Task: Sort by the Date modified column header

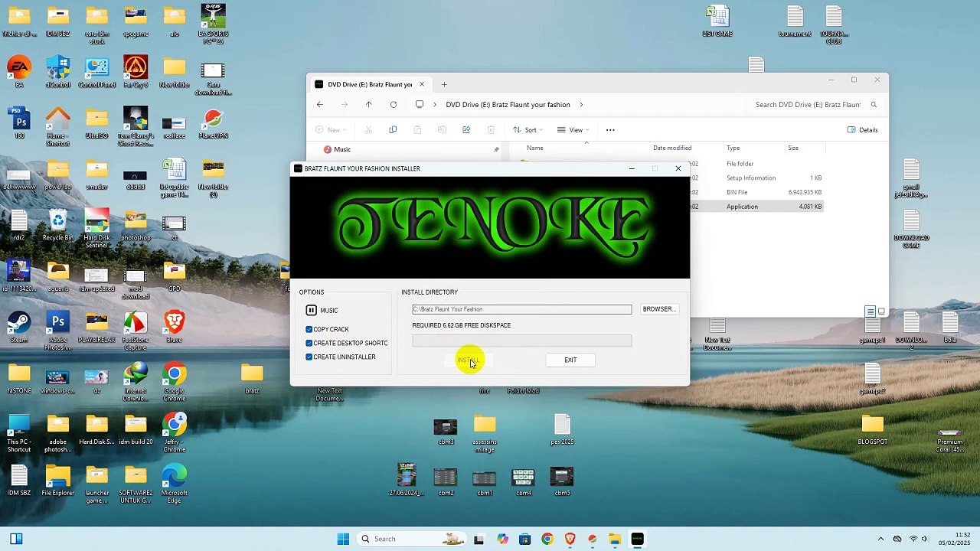Action: click(672, 148)
